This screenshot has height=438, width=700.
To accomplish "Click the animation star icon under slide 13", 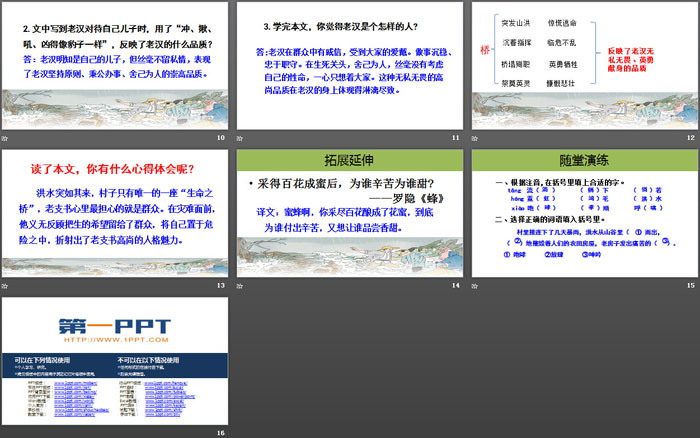I will click(4, 286).
